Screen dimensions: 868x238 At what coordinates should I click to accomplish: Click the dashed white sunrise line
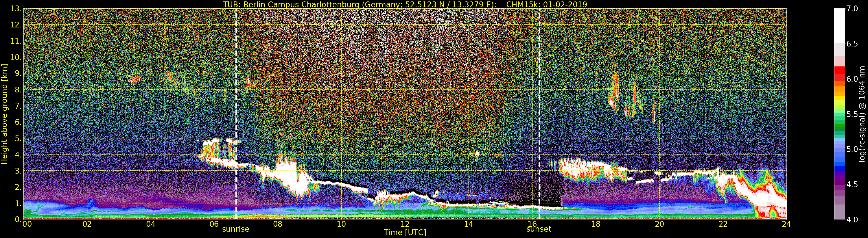pos(236,114)
